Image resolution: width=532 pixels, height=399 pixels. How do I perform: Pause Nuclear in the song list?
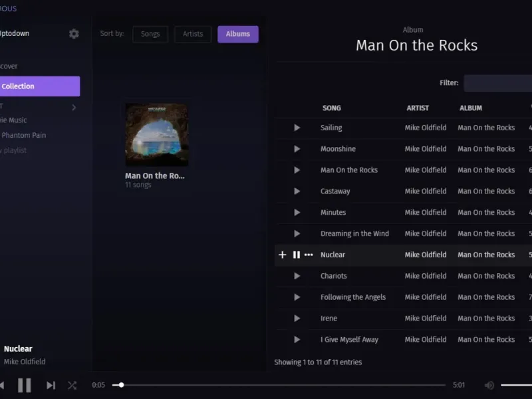[296, 255]
